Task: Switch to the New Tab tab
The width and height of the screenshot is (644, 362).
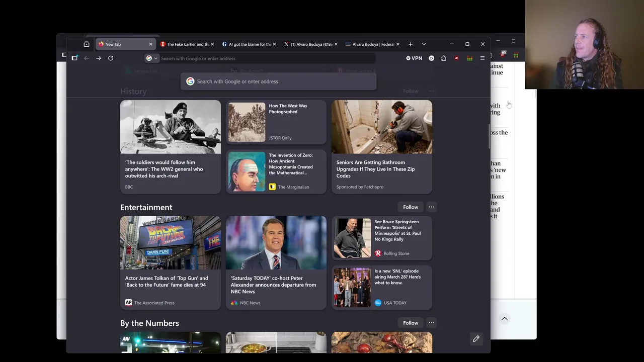Action: [x=125, y=44]
